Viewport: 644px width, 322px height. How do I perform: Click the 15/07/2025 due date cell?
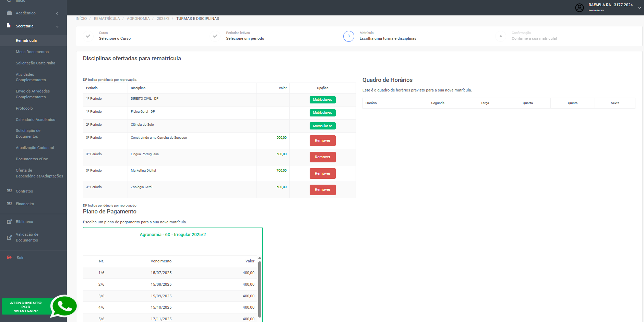161,273
